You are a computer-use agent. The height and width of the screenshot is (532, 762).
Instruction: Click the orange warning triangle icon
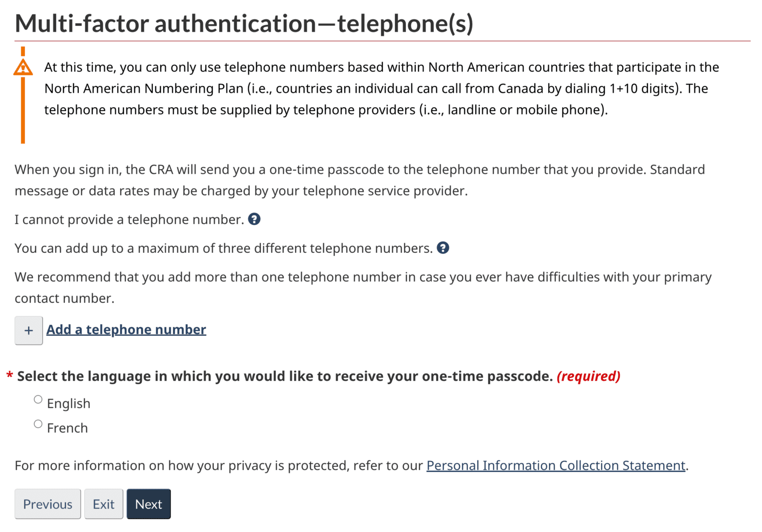[x=22, y=66]
